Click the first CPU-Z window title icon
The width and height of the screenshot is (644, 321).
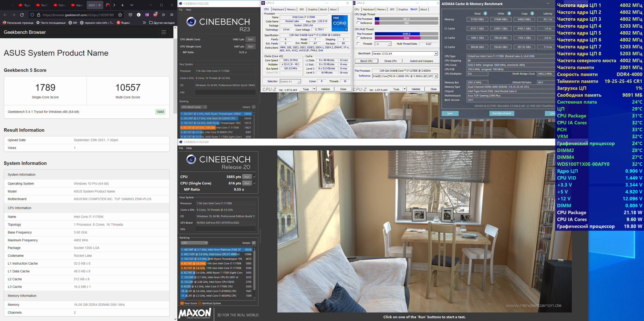(263, 3)
